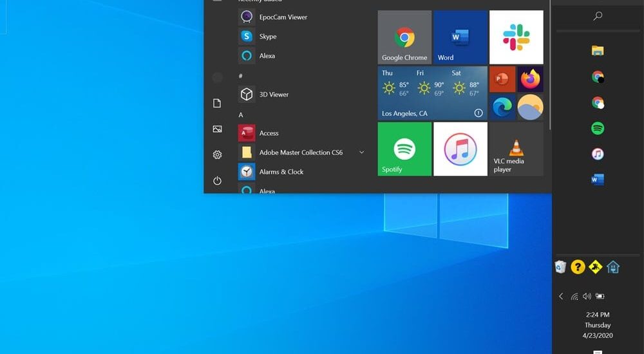Open Alarms & Clock app

(302, 172)
